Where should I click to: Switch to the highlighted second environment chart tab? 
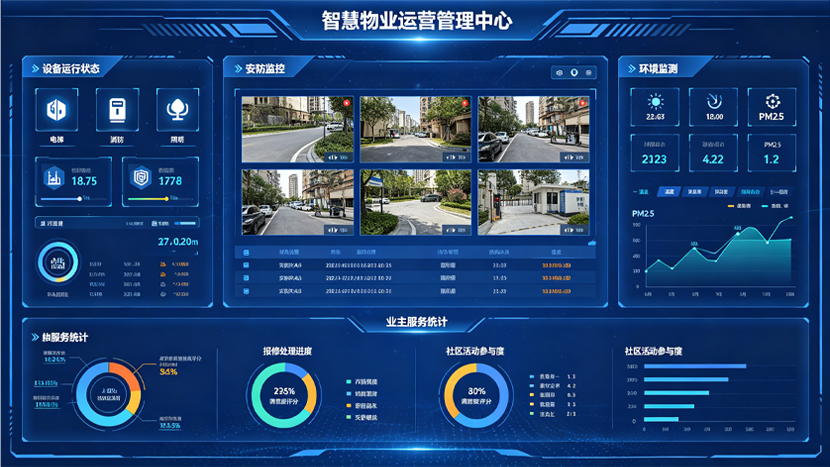point(669,191)
